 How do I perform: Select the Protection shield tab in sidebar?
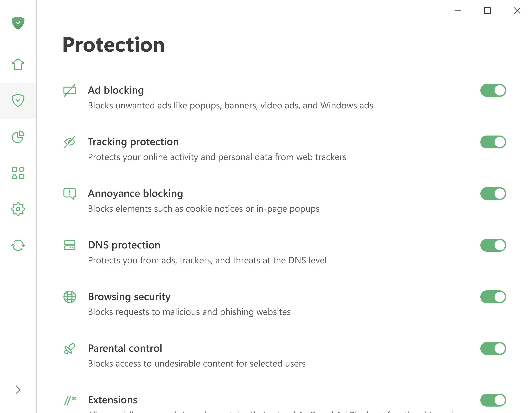(x=18, y=101)
